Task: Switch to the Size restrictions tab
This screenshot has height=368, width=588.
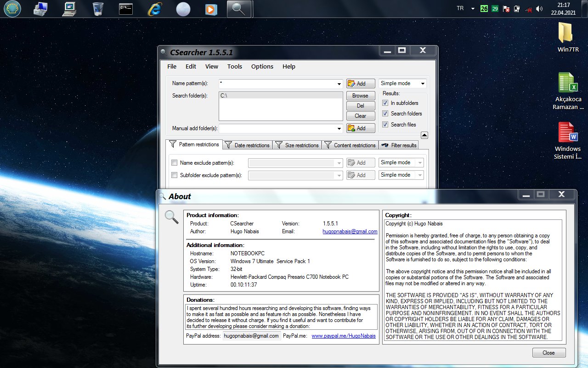Action: [297, 145]
